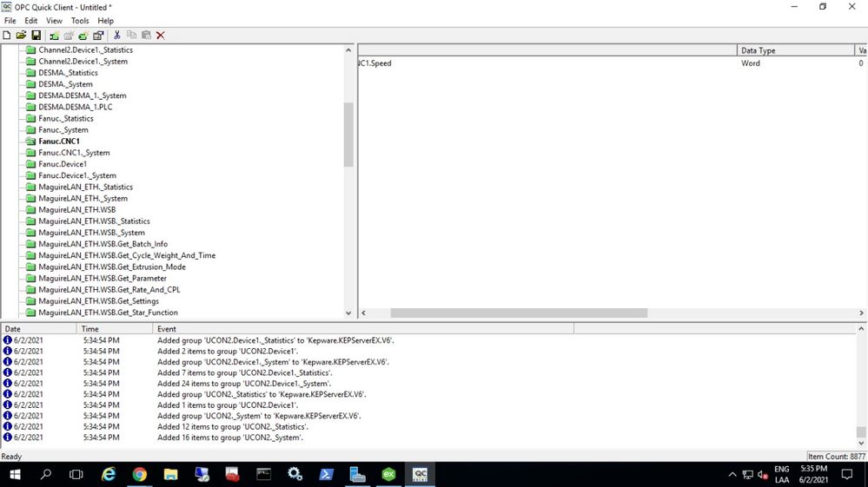This screenshot has height=487, width=868.
Task: Select the DESMA.DESMA_1._System group
Action: pos(82,95)
